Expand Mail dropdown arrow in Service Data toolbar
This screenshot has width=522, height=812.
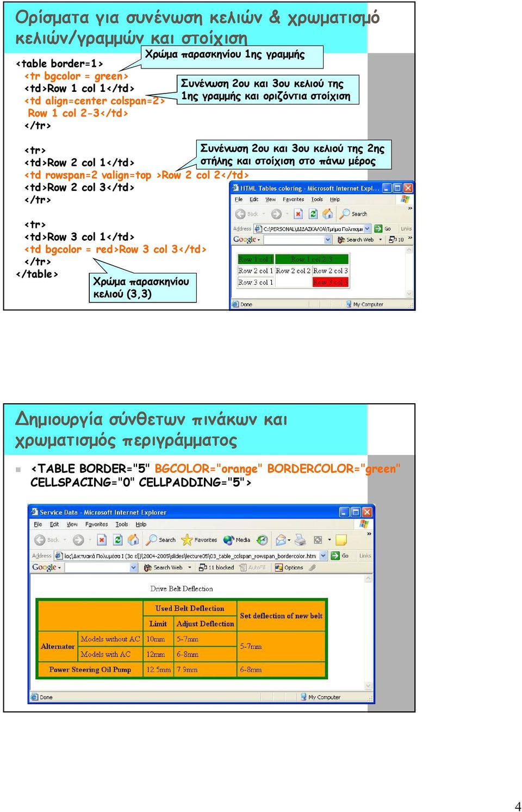point(289,540)
